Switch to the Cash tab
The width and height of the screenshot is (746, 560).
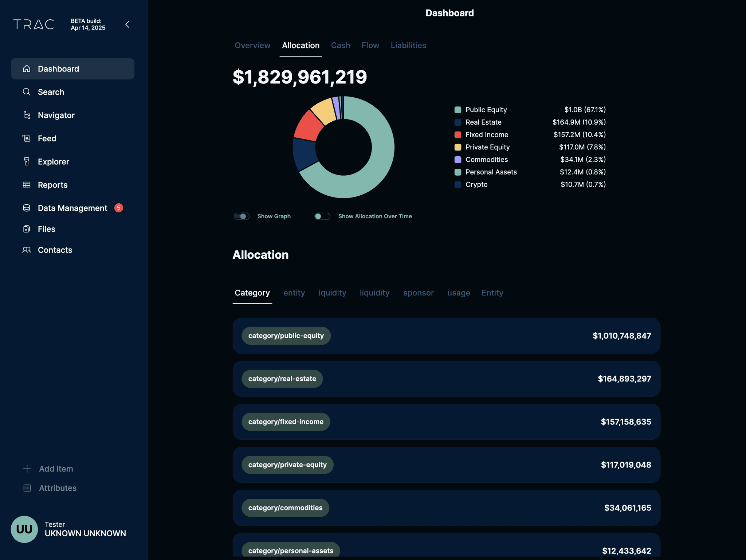point(340,46)
